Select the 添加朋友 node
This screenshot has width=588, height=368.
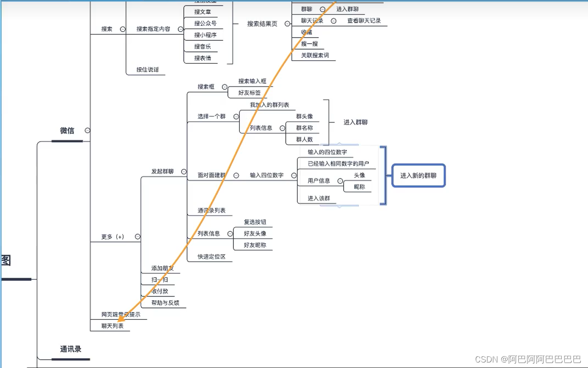click(x=163, y=268)
